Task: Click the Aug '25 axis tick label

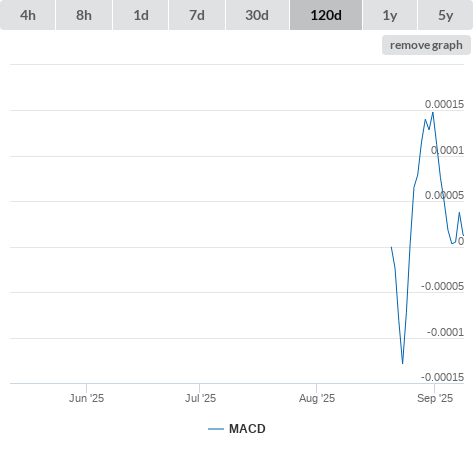Action: pos(317,398)
